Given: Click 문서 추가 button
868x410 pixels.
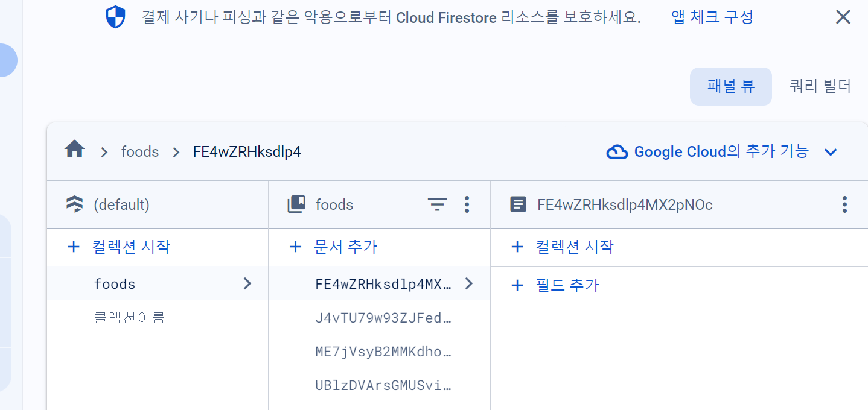Looking at the screenshot, I should pyautogui.click(x=333, y=247).
